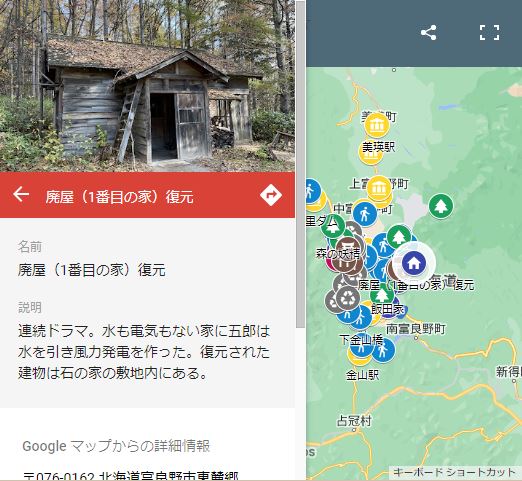The height and width of the screenshot is (481, 522).
Task: Click the share map icon
Action: (x=428, y=33)
